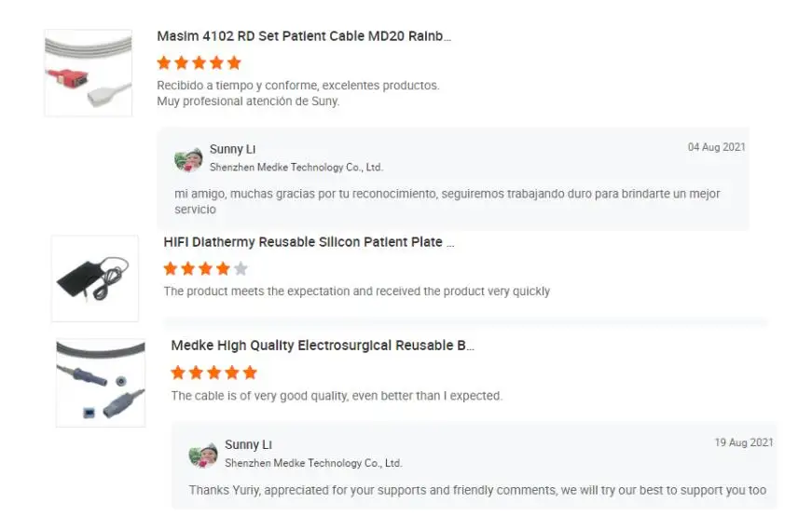Click the "Thanks Yuriy" seller reply text

pos(477,490)
